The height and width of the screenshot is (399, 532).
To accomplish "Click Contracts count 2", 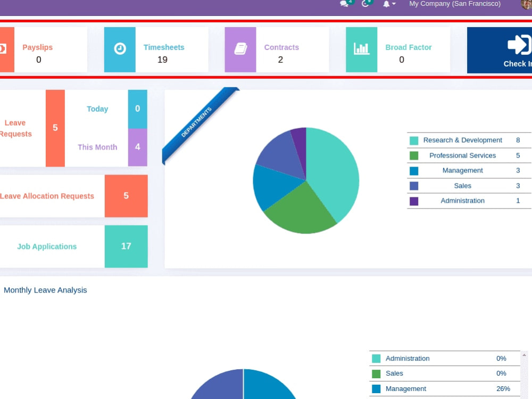I will 280,60.
